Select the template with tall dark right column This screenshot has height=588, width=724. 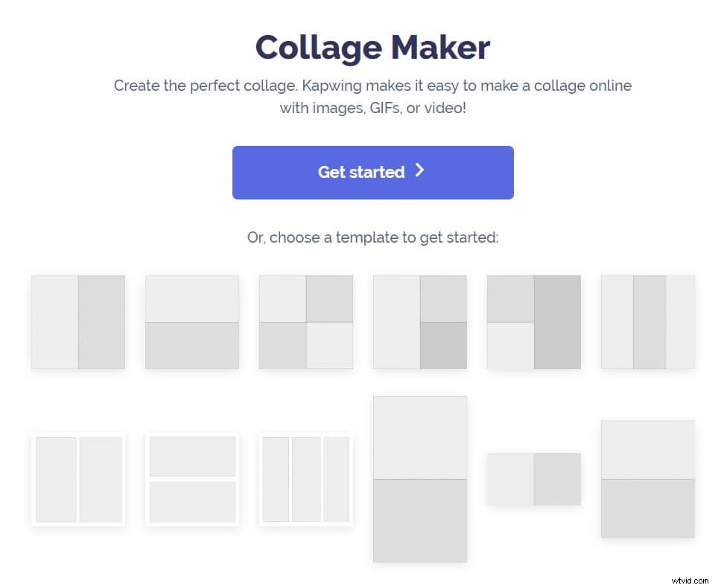(534, 322)
